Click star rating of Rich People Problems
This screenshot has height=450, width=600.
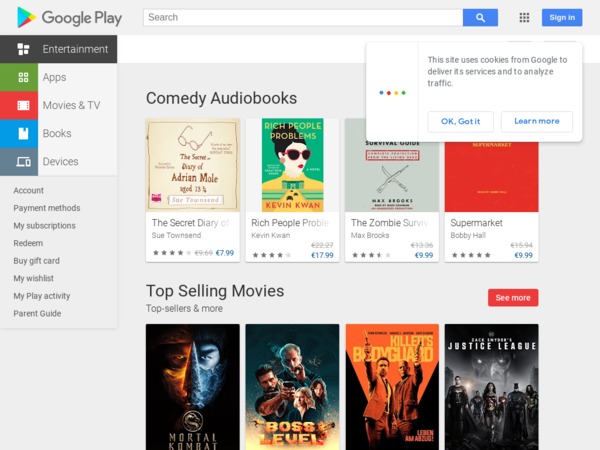pos(272,255)
